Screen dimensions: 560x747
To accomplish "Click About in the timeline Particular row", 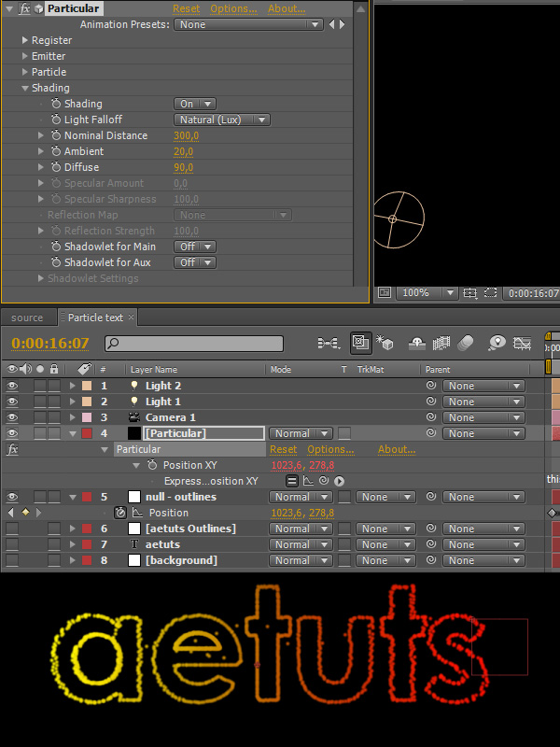I will pos(397,449).
